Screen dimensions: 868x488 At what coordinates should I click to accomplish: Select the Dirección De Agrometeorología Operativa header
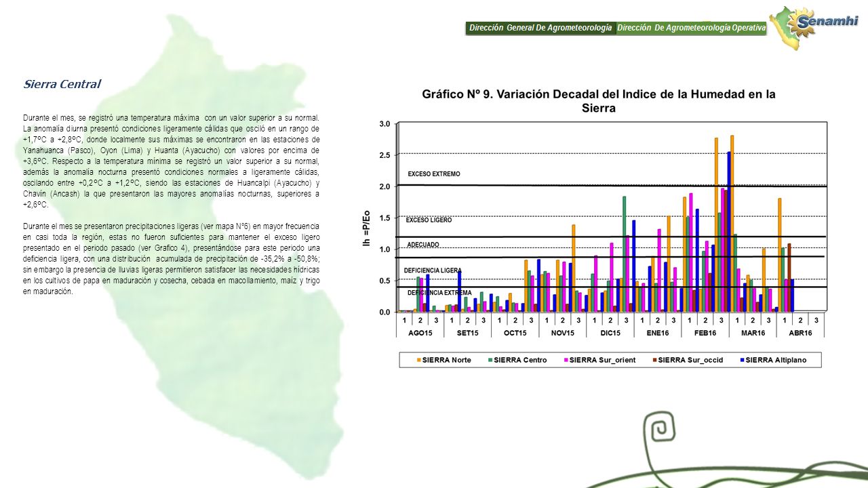[x=691, y=28]
